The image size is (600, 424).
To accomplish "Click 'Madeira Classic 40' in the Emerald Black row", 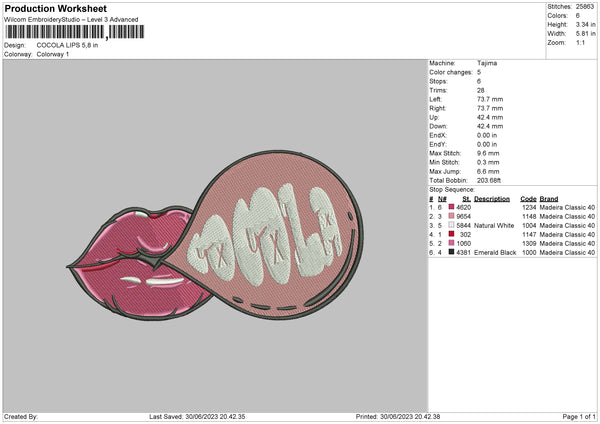I will [x=567, y=253].
